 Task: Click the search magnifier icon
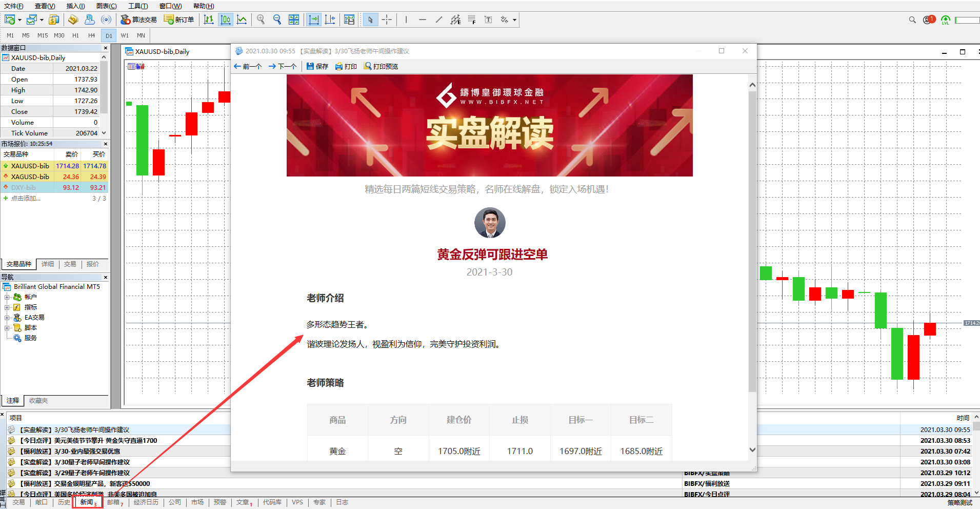(x=912, y=19)
